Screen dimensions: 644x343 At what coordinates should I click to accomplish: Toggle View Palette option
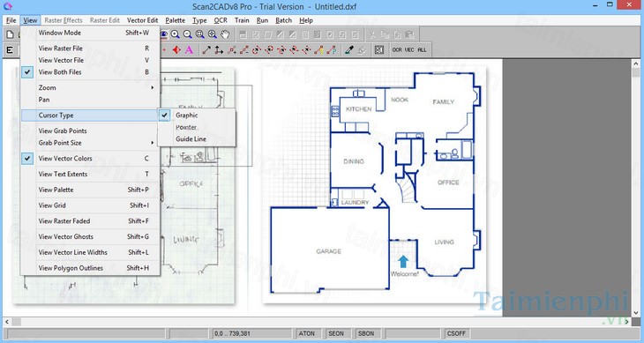click(90, 190)
